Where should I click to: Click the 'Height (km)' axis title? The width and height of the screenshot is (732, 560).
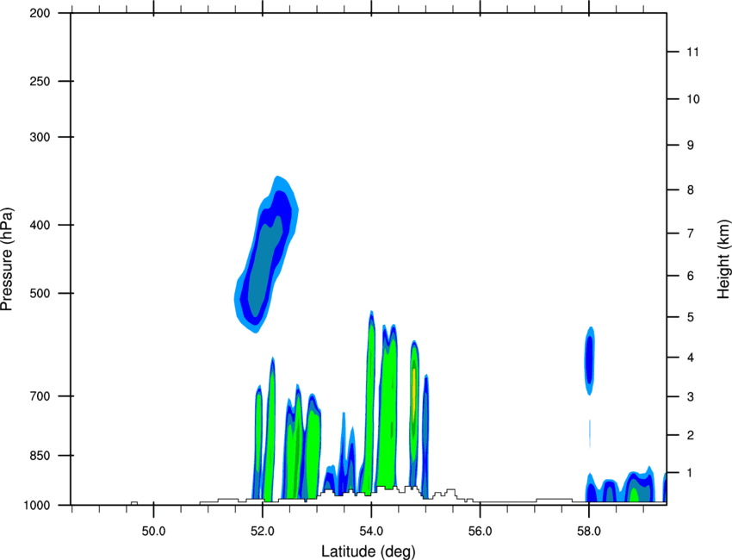click(x=723, y=258)
